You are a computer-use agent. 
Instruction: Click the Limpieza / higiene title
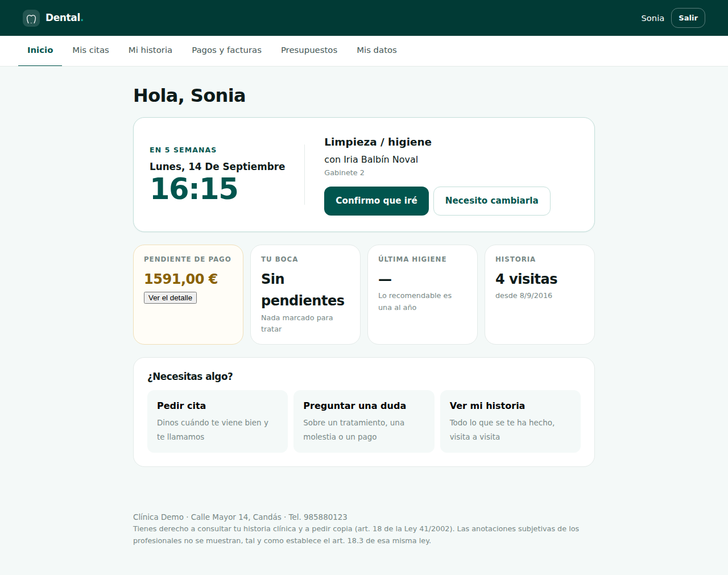[378, 142]
